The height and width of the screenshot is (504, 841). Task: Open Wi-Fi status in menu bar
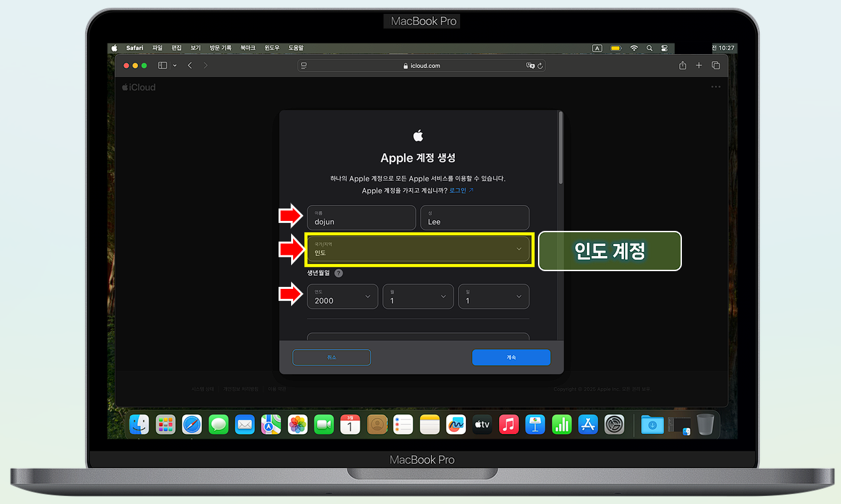634,48
